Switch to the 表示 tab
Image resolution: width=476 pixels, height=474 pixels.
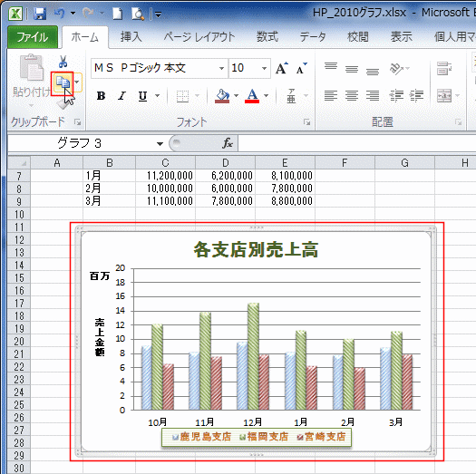pyautogui.click(x=402, y=37)
